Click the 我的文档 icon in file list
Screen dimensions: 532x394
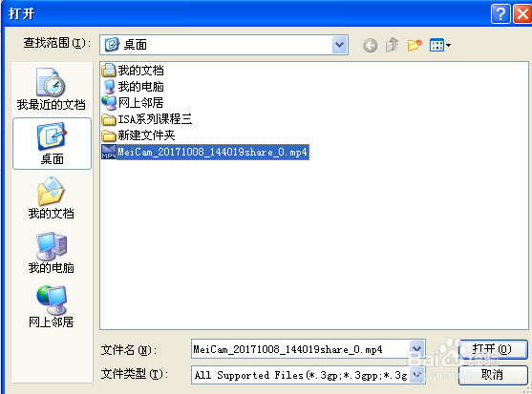coord(109,71)
